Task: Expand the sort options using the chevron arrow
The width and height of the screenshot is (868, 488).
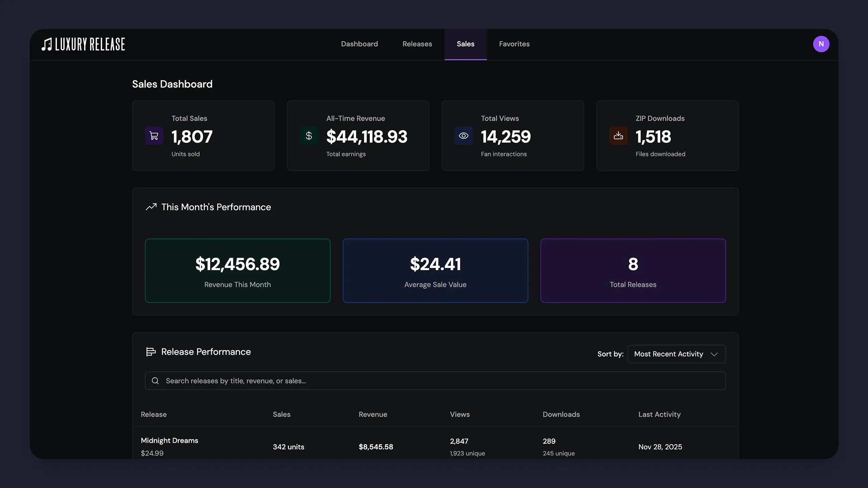Action: (714, 354)
